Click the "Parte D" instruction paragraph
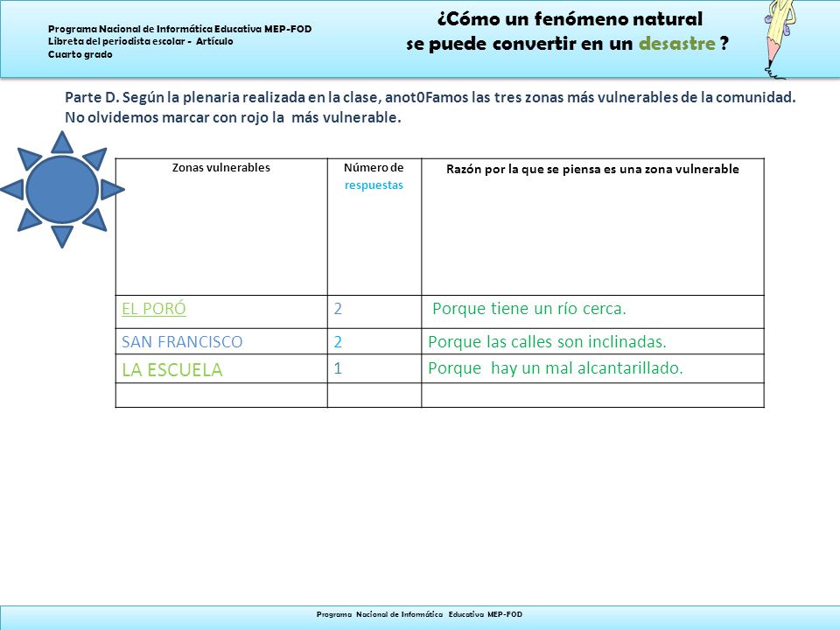The image size is (840, 630). click(430, 107)
